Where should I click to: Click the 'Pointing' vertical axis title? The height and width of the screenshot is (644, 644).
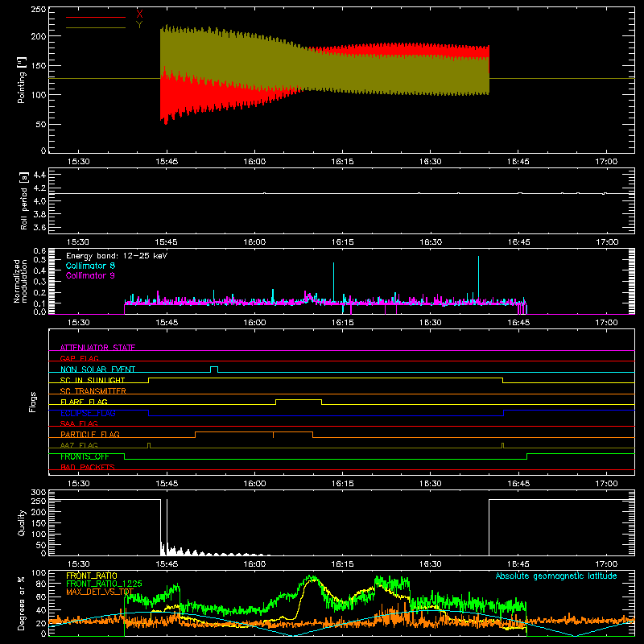22,80
